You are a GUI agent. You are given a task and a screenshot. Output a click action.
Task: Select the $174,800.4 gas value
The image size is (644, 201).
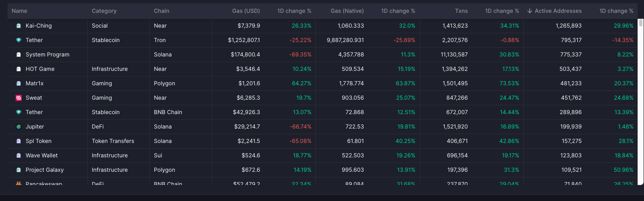tap(245, 54)
